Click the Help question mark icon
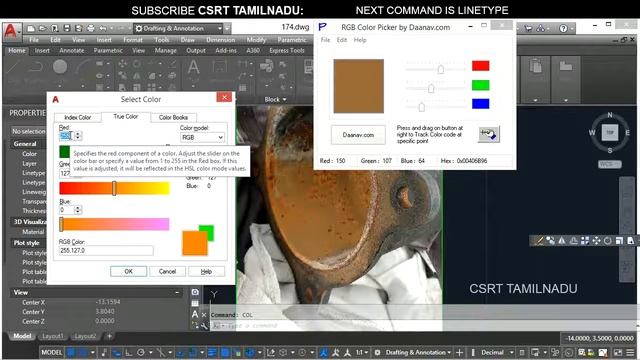The image size is (640, 360). click(563, 29)
